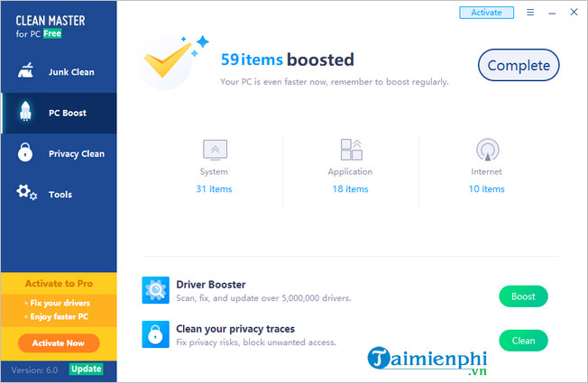Open the Junk Clean section
The image size is (588, 383).
click(x=70, y=72)
